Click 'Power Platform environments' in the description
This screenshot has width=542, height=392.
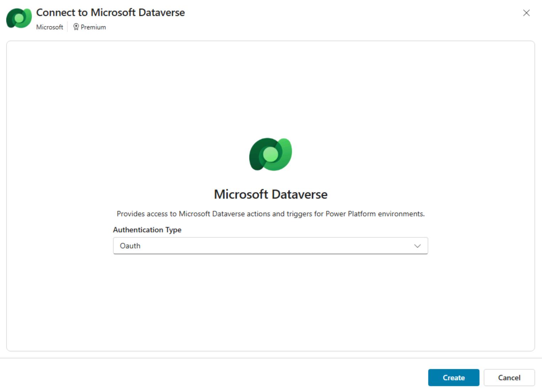(375, 214)
